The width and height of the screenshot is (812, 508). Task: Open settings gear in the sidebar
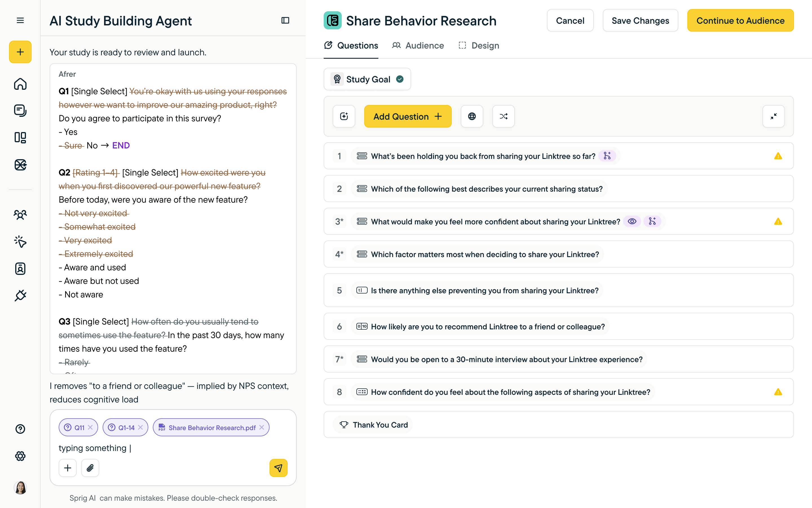pyautogui.click(x=20, y=456)
